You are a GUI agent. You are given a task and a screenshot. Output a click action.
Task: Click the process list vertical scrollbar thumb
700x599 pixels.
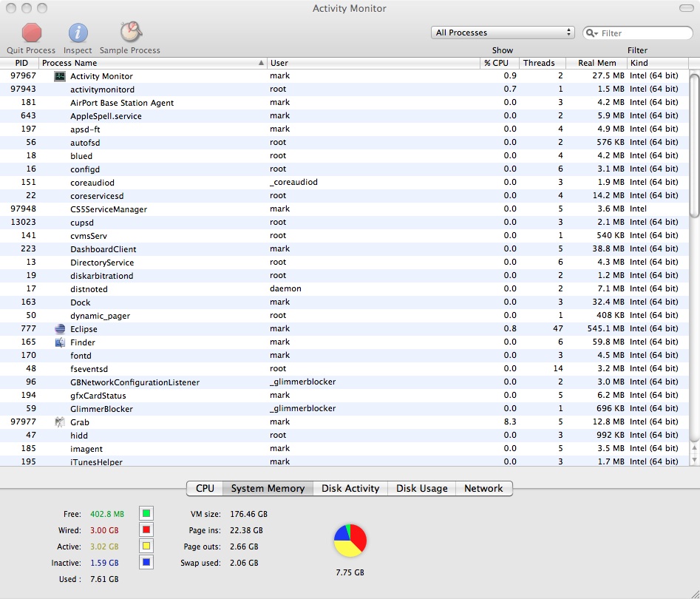coord(694,146)
